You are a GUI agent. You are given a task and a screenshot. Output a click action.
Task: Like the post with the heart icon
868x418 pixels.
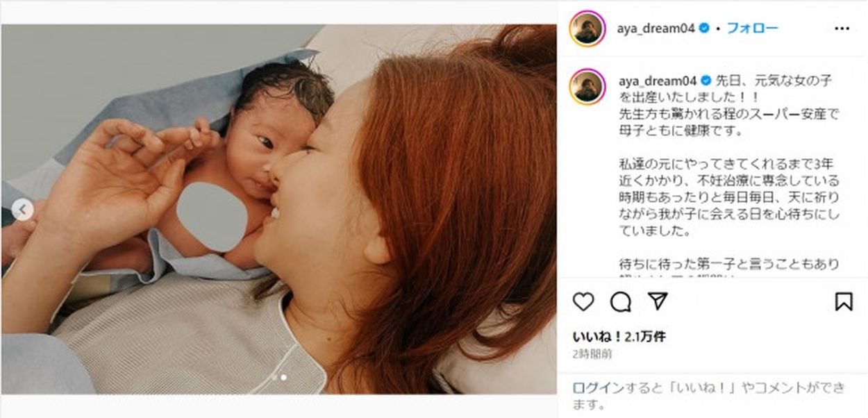[x=583, y=302]
